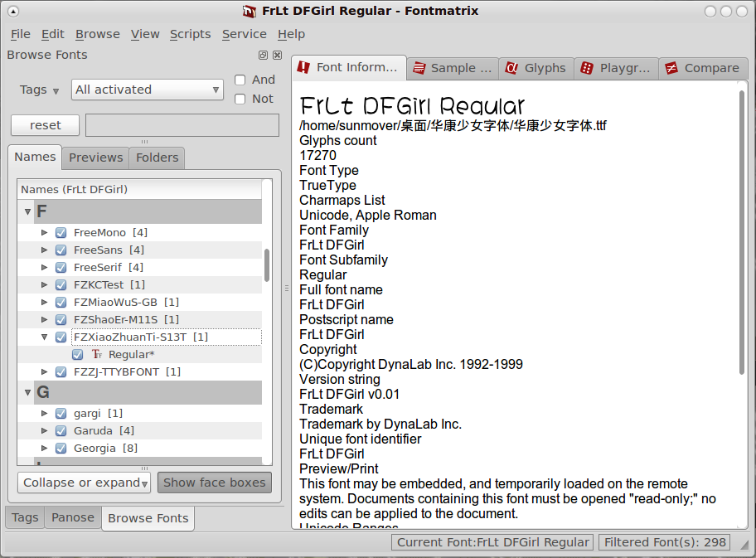Viewport: 756px width, 558px height.
Task: Click the Font Information tab icon
Action: pos(303,67)
